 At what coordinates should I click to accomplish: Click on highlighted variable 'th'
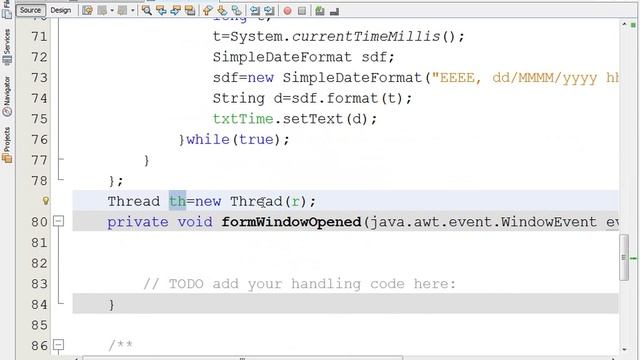tap(178, 201)
